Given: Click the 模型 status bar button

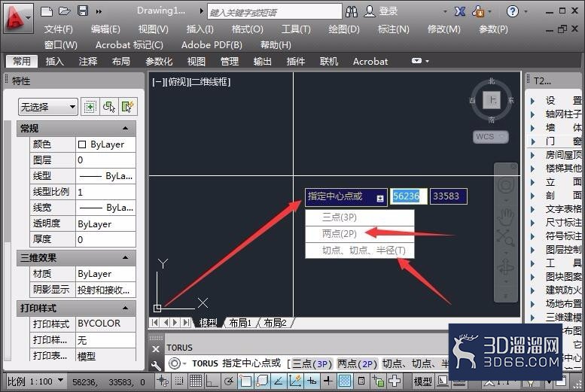Looking at the screenshot, I should pyautogui.click(x=422, y=381).
